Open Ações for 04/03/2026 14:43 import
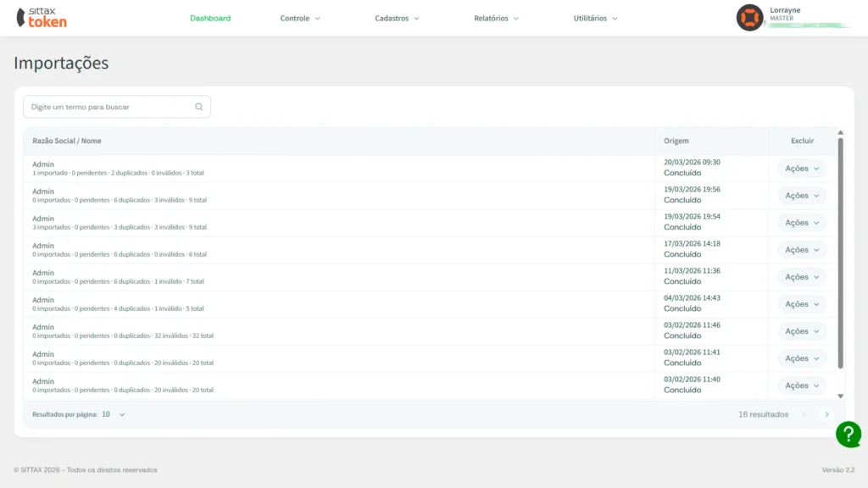 802,304
